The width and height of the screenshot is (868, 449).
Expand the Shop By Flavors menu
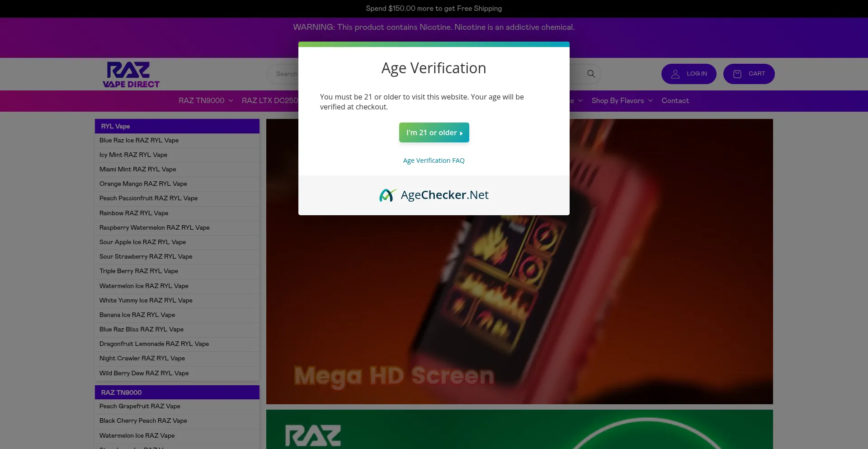pyautogui.click(x=622, y=100)
